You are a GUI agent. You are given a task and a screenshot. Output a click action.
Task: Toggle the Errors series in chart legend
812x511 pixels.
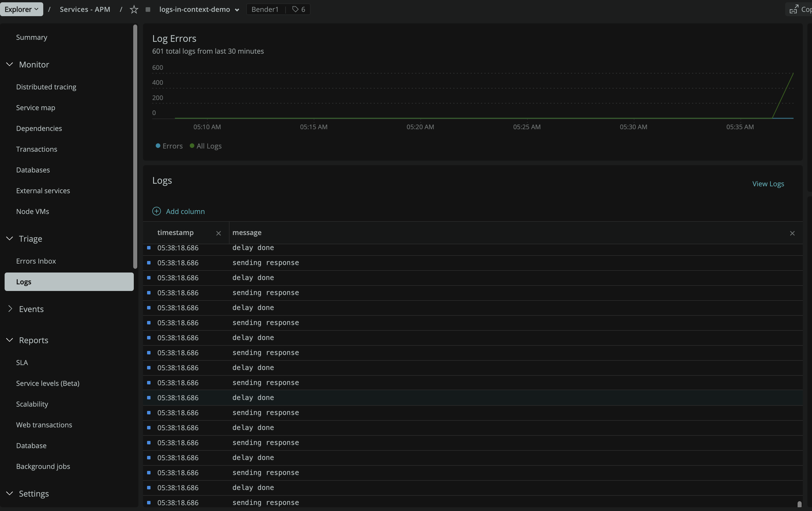click(x=169, y=146)
